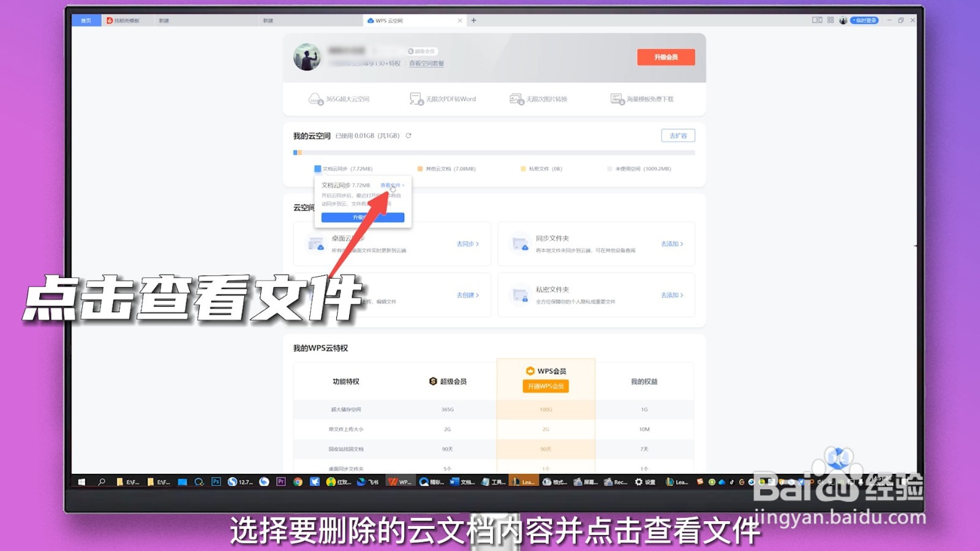Open 查看空间套餐 link
Screen dimensions: 980x551
click(x=426, y=64)
